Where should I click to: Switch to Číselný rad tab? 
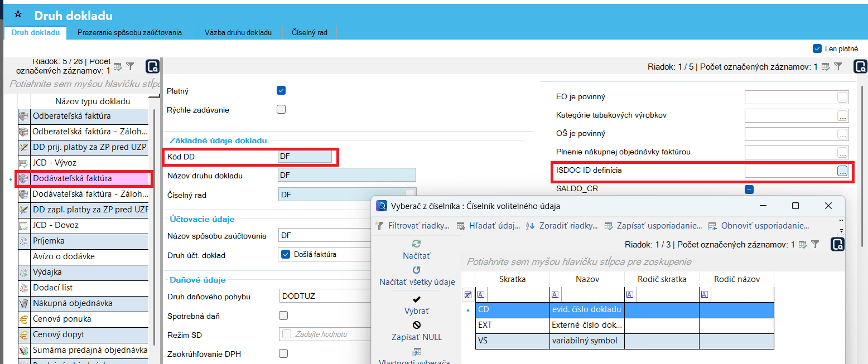point(309,32)
